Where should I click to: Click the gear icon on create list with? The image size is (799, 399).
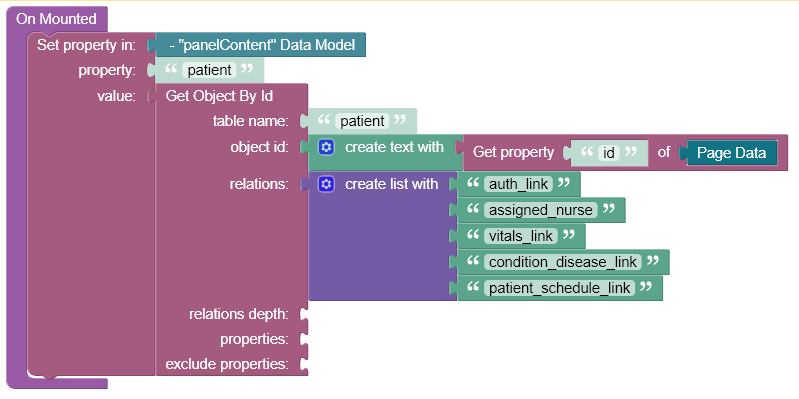[x=326, y=184]
